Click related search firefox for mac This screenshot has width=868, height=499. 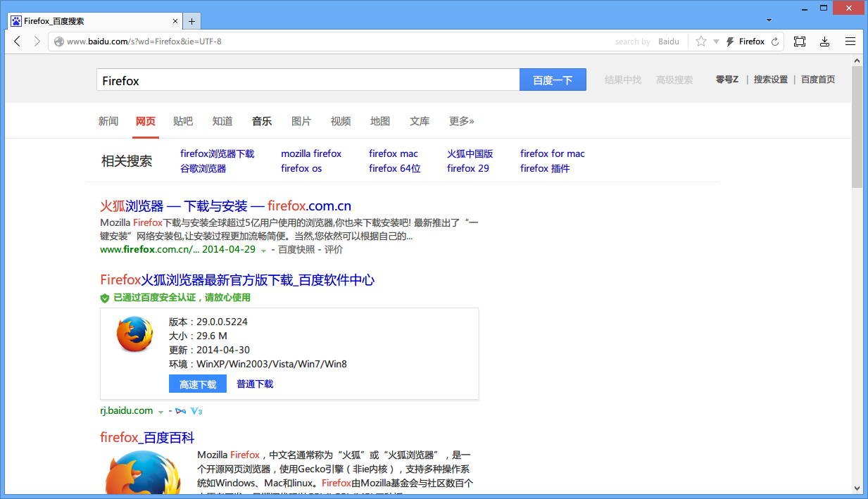(x=553, y=153)
